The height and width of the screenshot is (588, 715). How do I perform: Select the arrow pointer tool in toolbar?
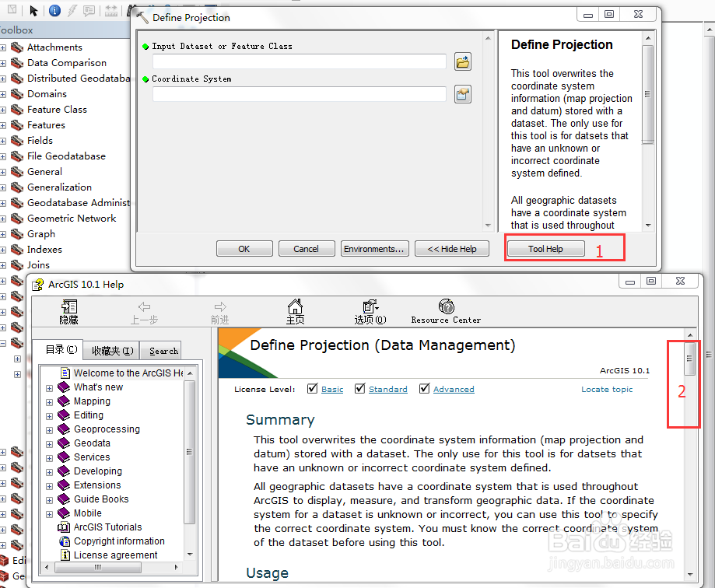pyautogui.click(x=33, y=10)
